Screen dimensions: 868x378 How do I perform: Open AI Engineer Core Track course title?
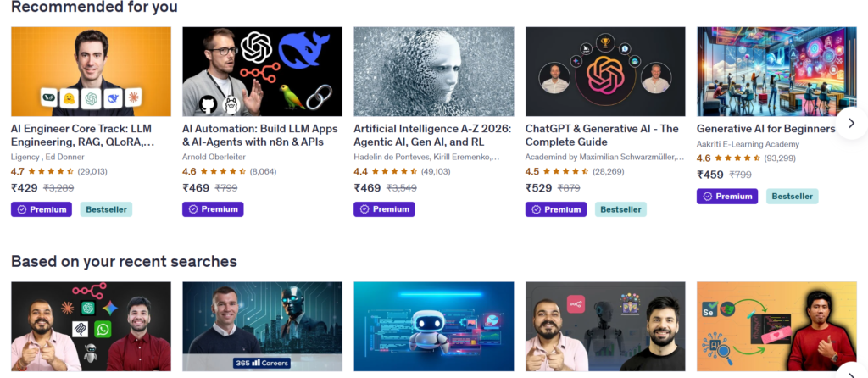81,135
